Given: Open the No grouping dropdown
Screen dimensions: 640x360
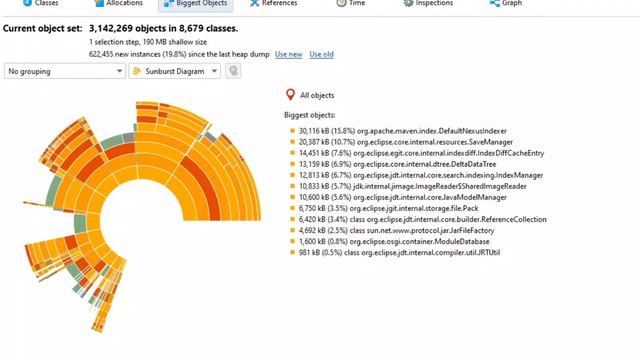Looking at the screenshot, I should [65, 71].
